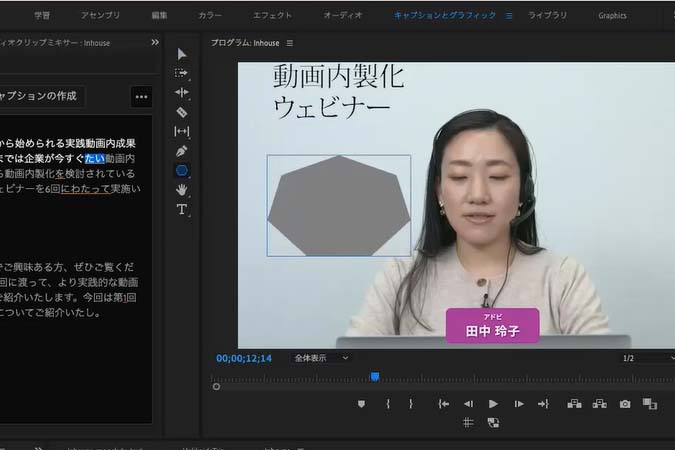Select the Polygon shape tool
The width and height of the screenshot is (675, 450).
(x=182, y=171)
